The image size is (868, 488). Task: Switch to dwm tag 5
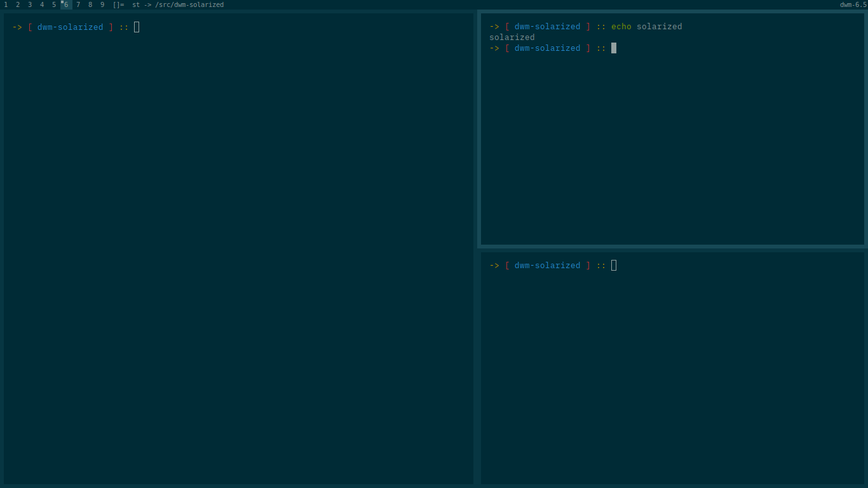54,4
